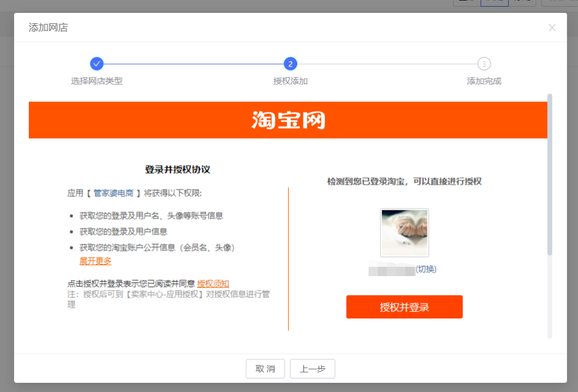578x392 pixels.
Task: Click the 选择网店类型 step label
Action: coord(96,81)
